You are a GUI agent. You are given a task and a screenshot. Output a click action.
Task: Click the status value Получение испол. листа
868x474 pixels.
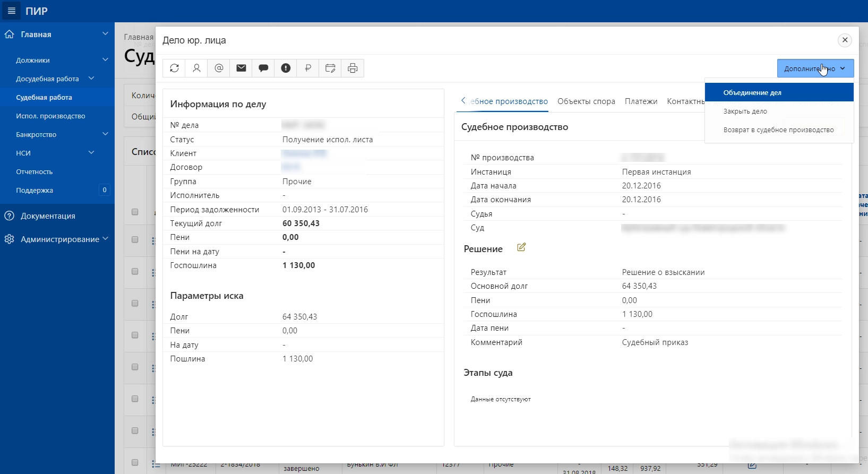pyautogui.click(x=328, y=140)
